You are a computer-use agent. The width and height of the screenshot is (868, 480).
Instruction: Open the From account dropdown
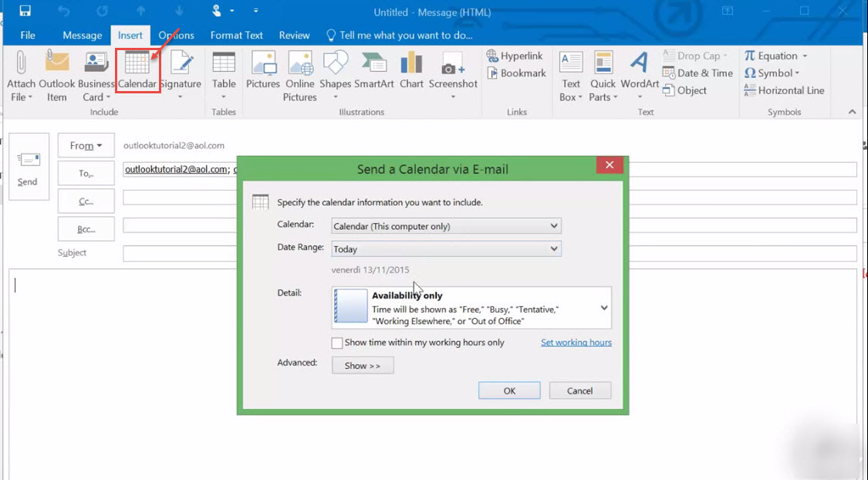(86, 146)
